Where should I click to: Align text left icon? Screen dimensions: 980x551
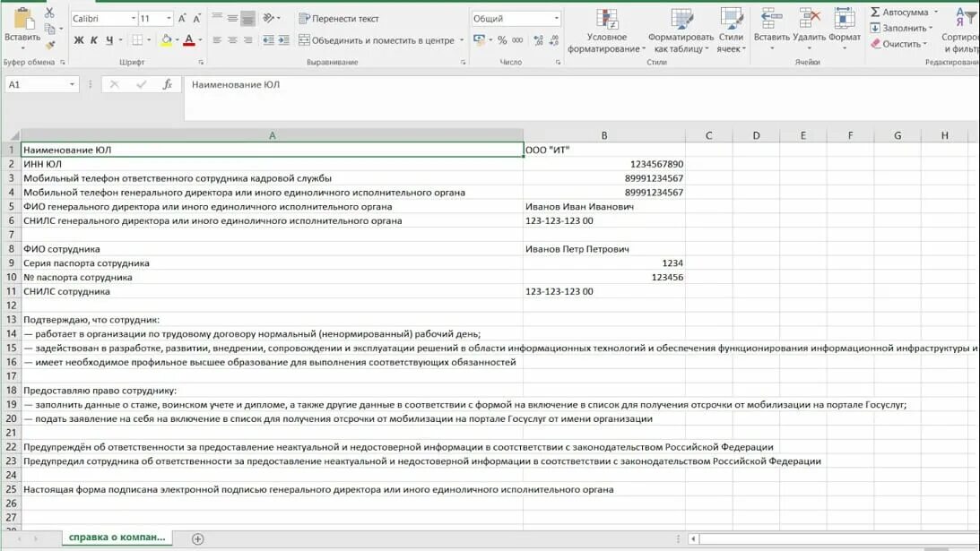click(217, 40)
